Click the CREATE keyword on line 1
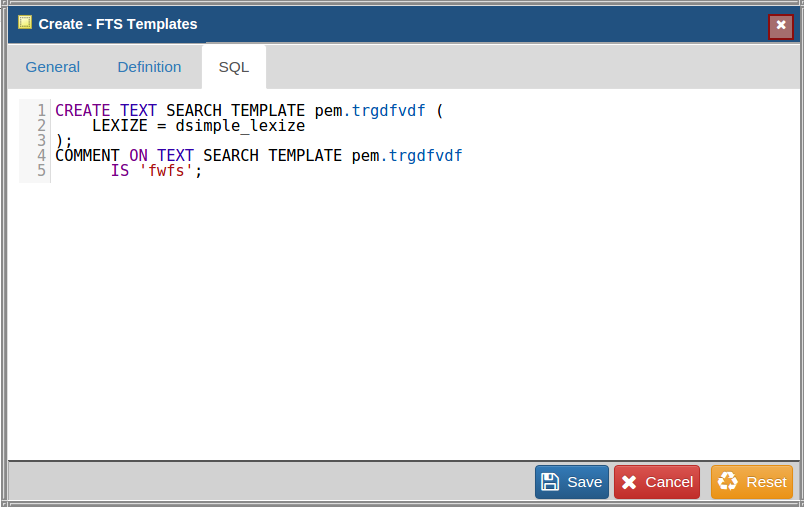 click(x=83, y=110)
